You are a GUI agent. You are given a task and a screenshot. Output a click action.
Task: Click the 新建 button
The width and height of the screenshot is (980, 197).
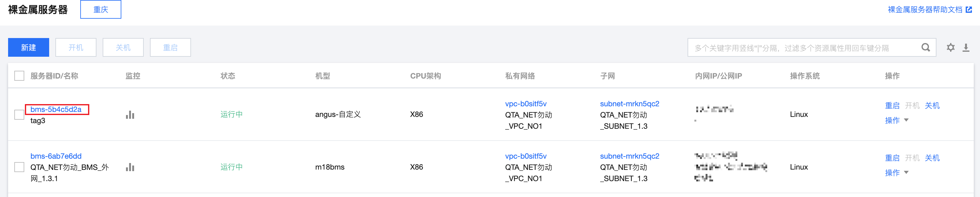pyautogui.click(x=29, y=48)
